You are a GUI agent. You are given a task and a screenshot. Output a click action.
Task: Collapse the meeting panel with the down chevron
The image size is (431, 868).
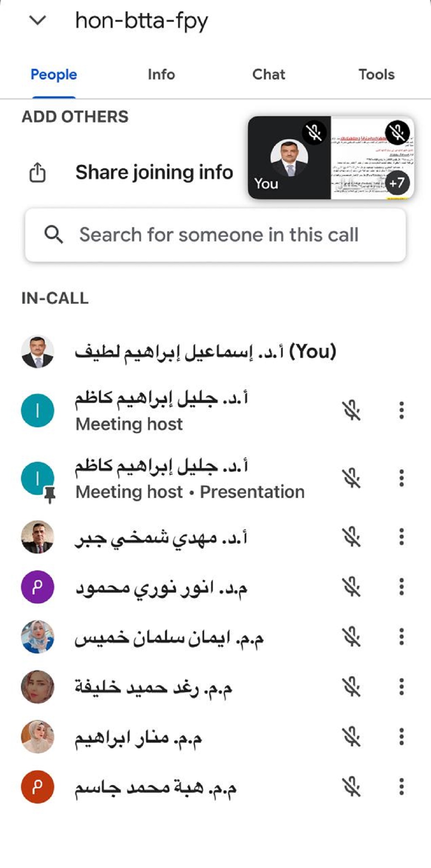38,20
